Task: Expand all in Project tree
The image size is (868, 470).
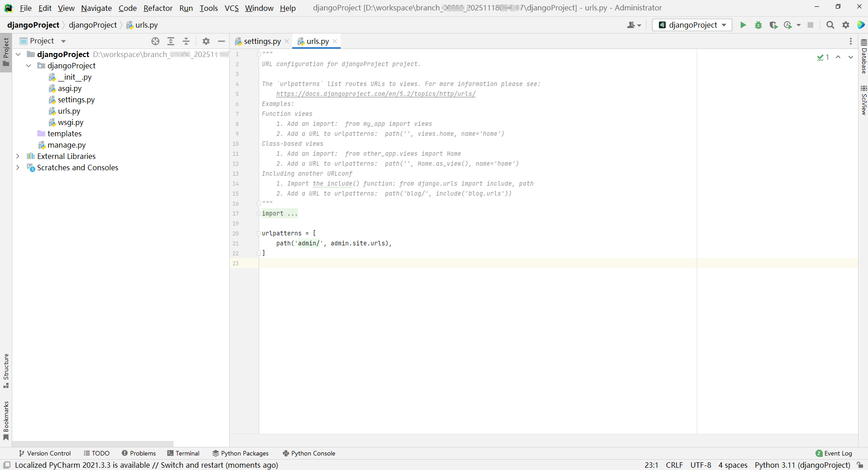Action: tap(171, 41)
